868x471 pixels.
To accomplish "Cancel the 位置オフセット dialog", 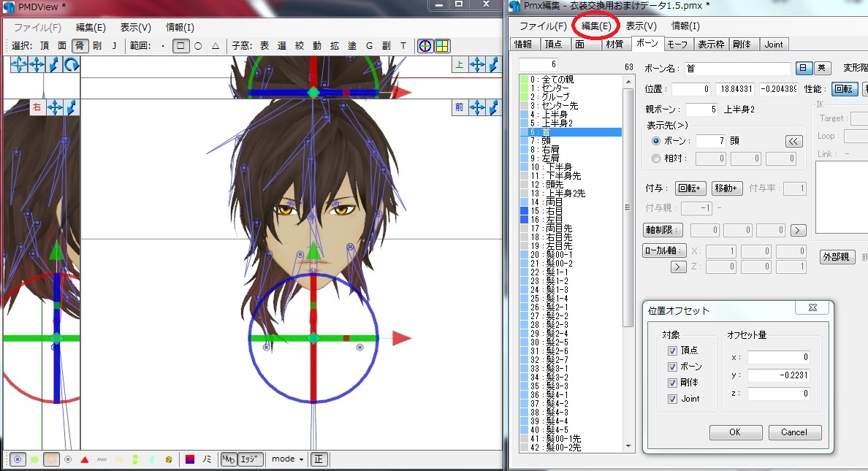I will [x=794, y=432].
